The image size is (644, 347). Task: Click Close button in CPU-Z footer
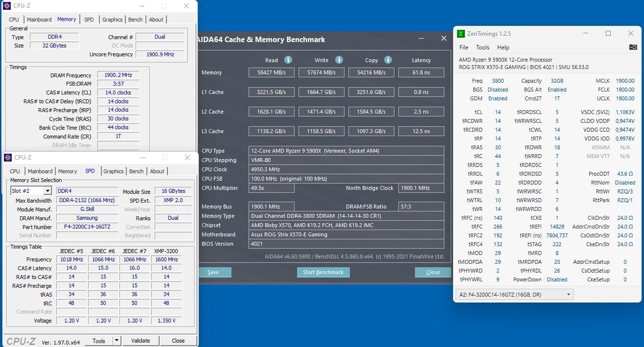[178, 341]
